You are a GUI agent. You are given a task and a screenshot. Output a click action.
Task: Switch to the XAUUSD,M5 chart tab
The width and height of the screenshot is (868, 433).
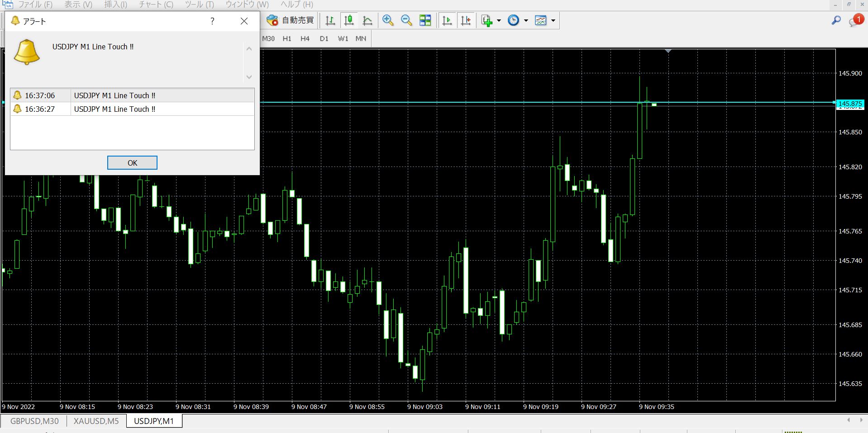[x=96, y=421]
